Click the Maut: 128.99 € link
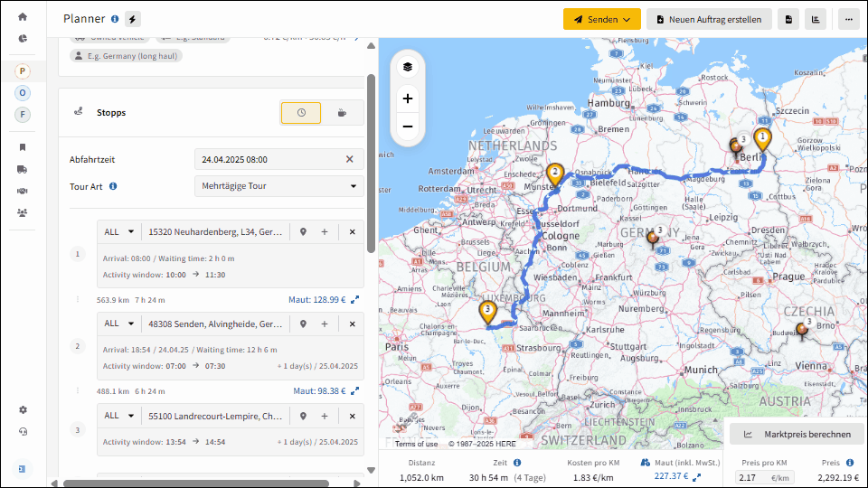The image size is (868, 488). (x=316, y=299)
